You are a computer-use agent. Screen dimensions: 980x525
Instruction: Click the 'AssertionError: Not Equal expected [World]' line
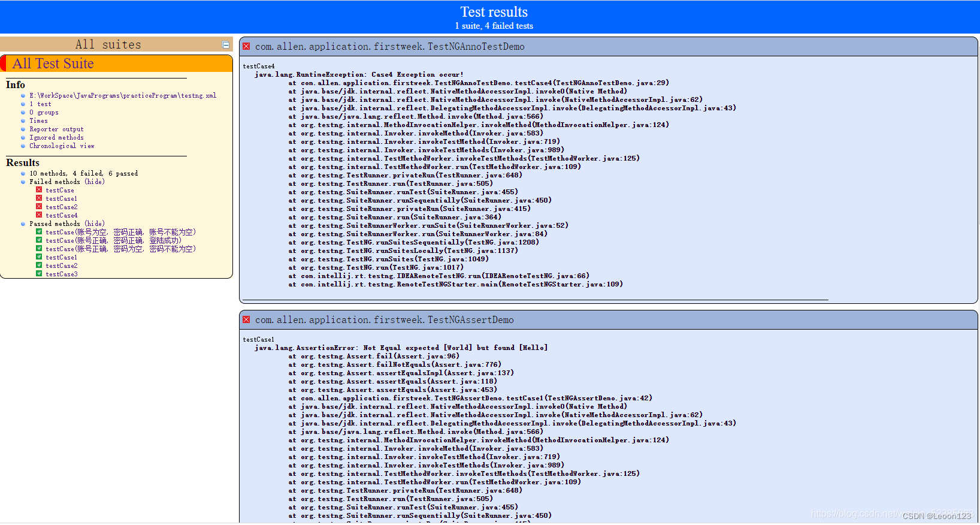pos(401,348)
